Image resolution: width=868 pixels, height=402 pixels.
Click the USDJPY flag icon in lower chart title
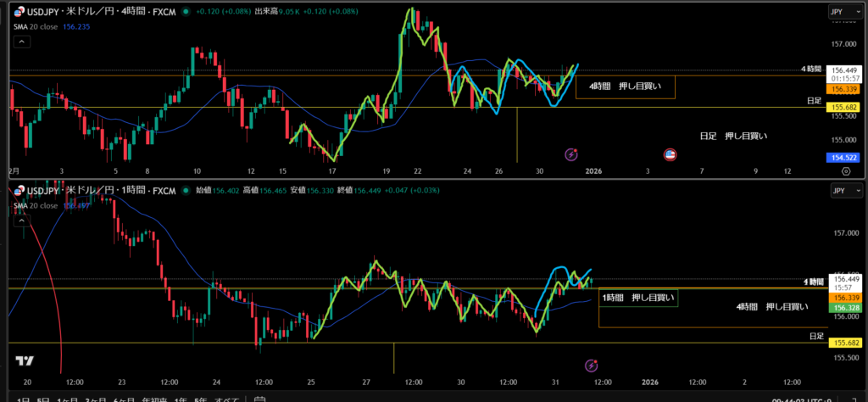point(17,190)
